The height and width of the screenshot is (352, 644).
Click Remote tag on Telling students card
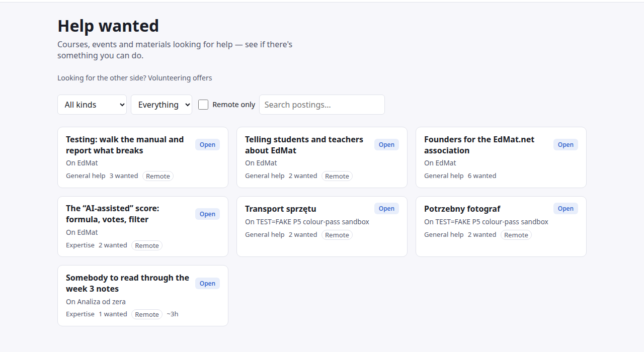click(x=337, y=176)
